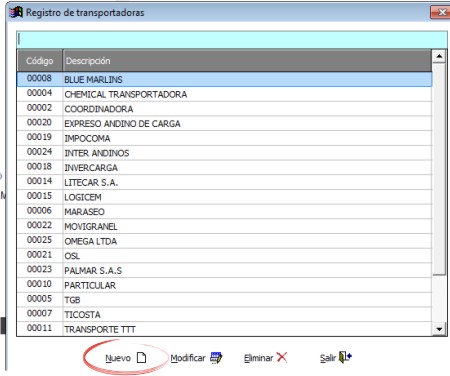Select the INTER ANDINOS row
The width and height of the screenshot is (450, 376).
(224, 153)
